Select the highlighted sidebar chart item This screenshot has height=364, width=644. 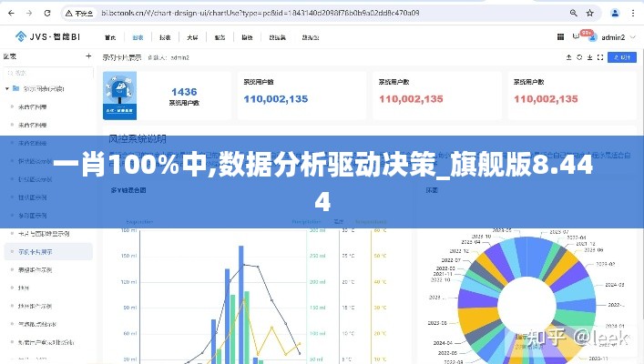point(48,251)
